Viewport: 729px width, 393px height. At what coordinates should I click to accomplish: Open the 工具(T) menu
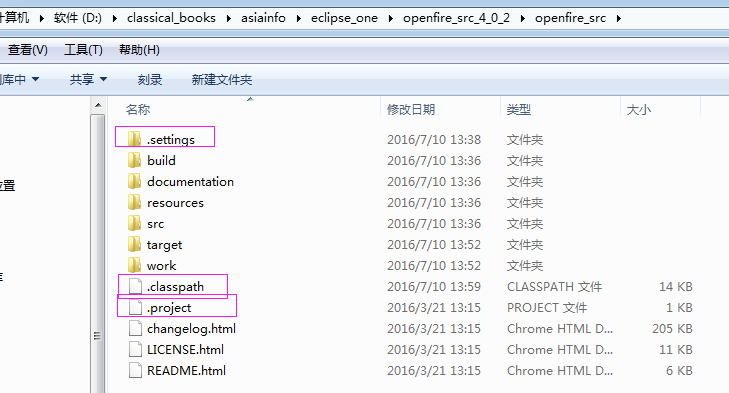click(83, 50)
